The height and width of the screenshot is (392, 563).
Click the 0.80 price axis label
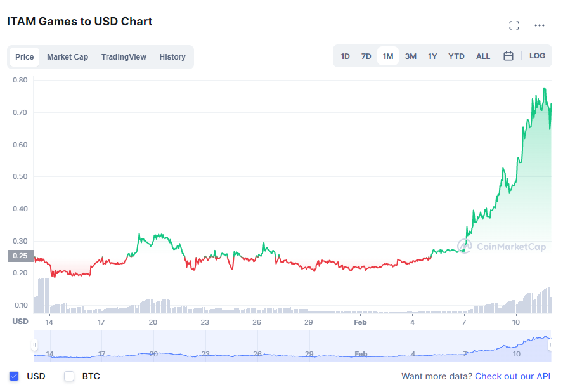point(20,80)
